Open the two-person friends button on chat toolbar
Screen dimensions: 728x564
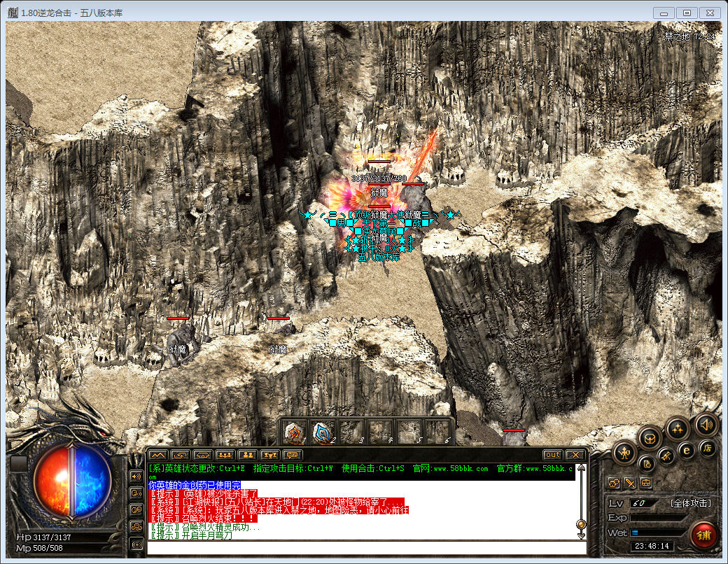point(248,455)
